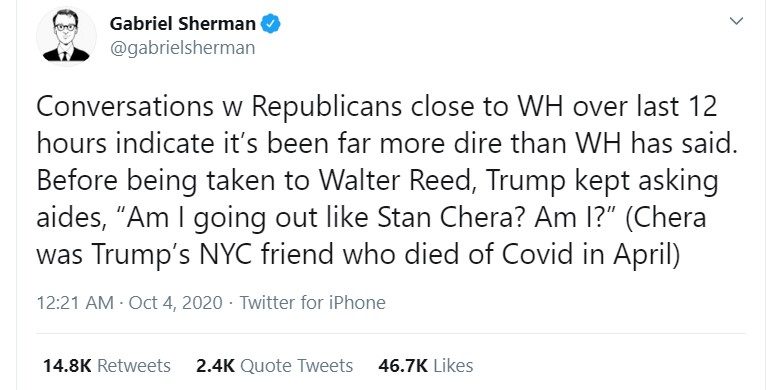Screen dimensions: 767x390
Task: Click the "Conversations w Republicans" opening text
Action: pyautogui.click(x=222, y=107)
